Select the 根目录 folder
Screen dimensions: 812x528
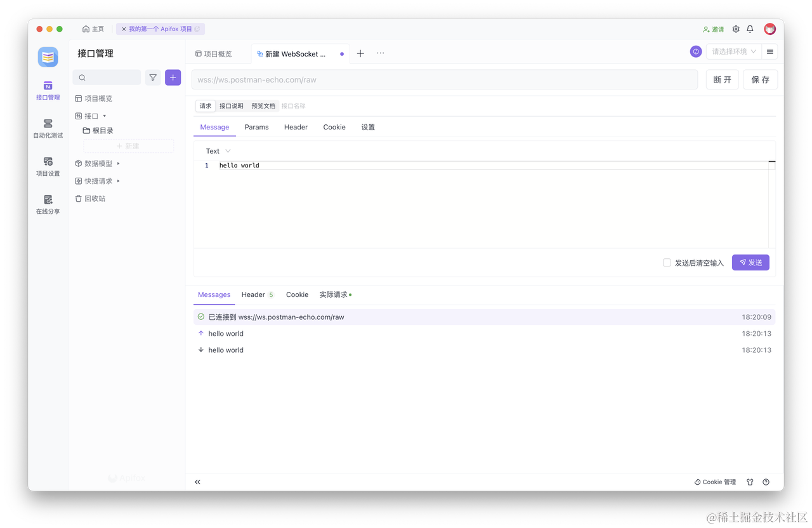coord(98,131)
